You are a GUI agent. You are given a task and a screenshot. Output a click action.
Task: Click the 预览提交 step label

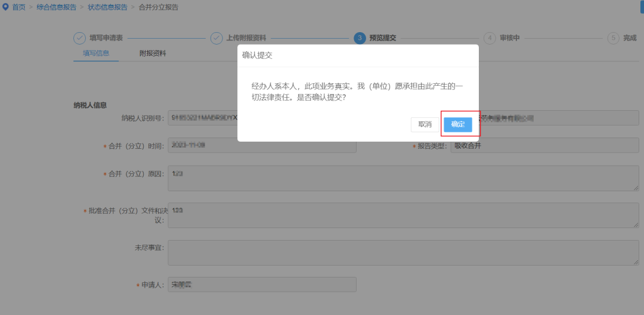(383, 38)
